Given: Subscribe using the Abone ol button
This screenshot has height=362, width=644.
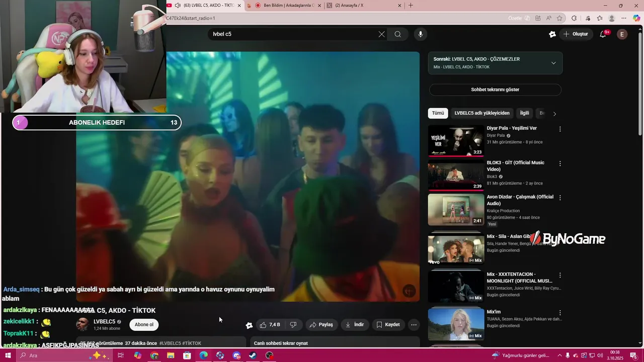Looking at the screenshot, I should [144, 325].
